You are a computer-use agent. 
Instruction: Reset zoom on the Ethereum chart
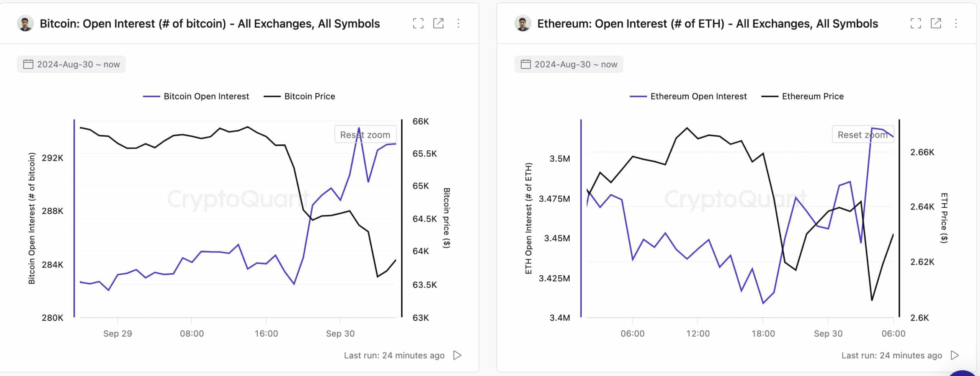pyautogui.click(x=862, y=134)
